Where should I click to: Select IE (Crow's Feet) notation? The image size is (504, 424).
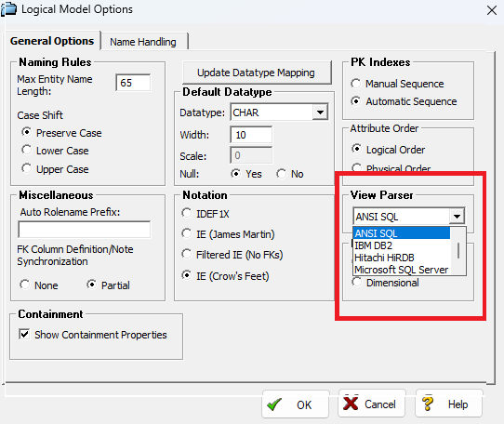[x=186, y=275]
